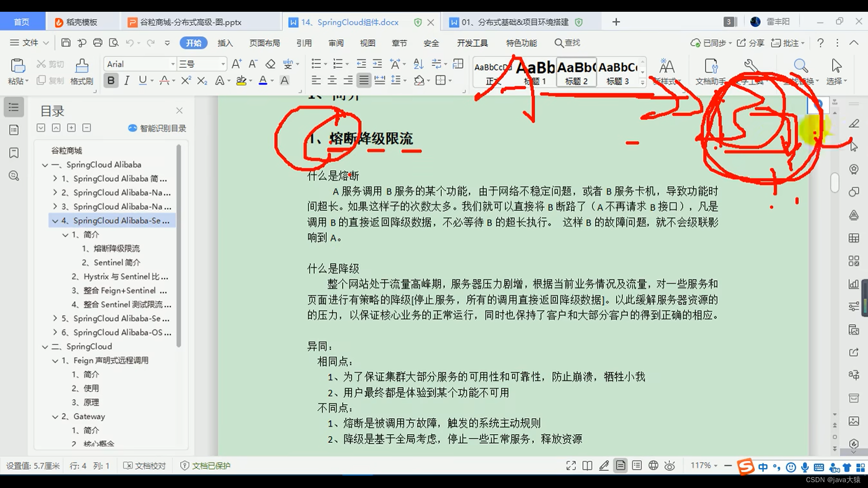This screenshot has height=488, width=868.
Task: Toggle Bold formatting button
Action: click(x=111, y=80)
